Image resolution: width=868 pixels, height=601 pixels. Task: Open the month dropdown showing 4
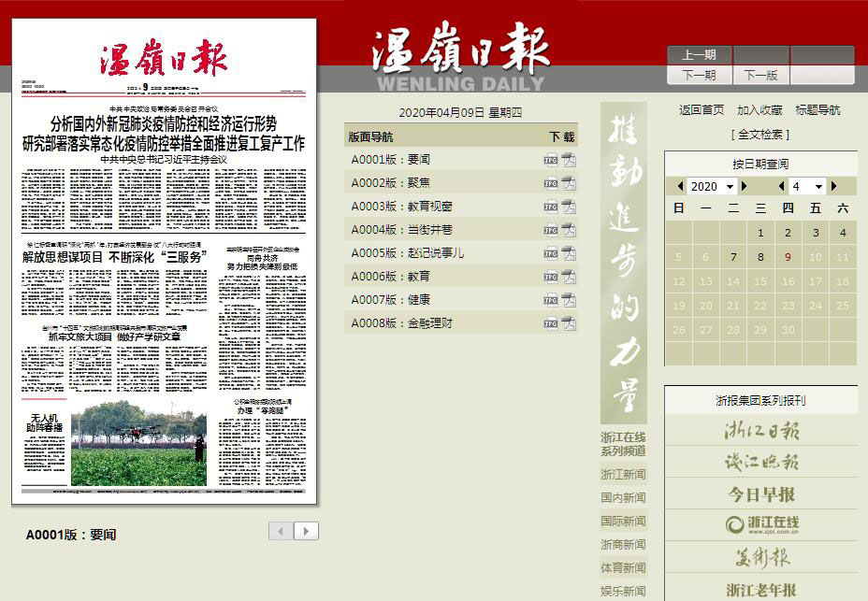(x=806, y=186)
